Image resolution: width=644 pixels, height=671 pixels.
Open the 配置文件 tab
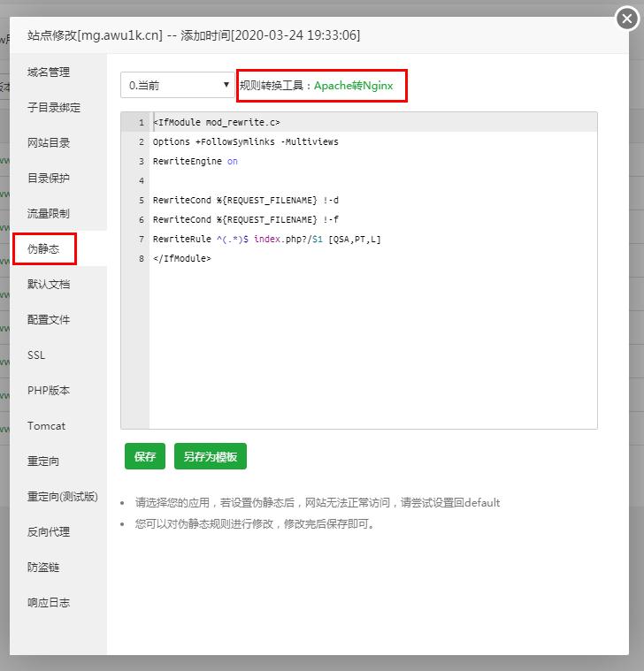coord(49,320)
